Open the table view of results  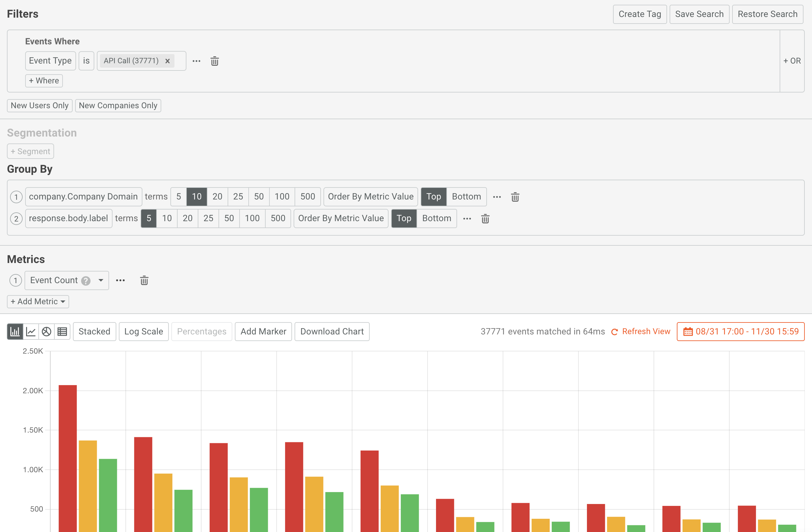pos(62,331)
